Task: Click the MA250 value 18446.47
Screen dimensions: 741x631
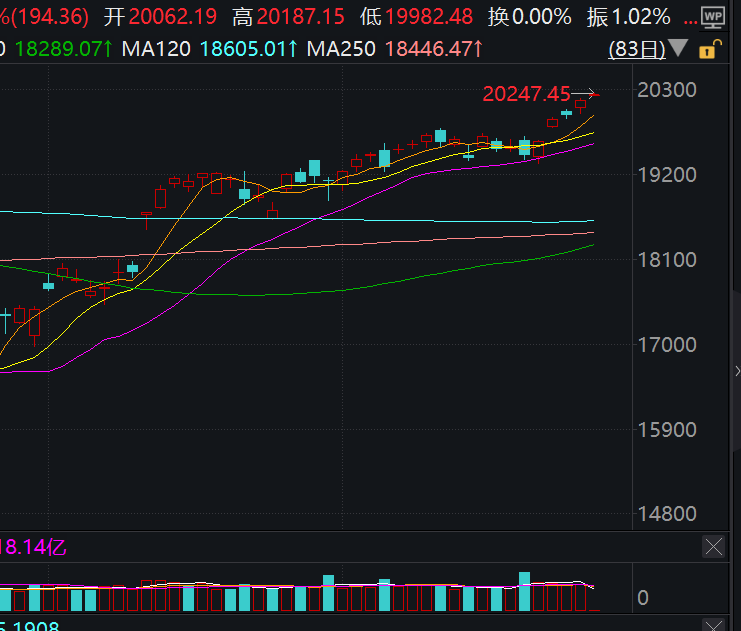Action: [434, 49]
